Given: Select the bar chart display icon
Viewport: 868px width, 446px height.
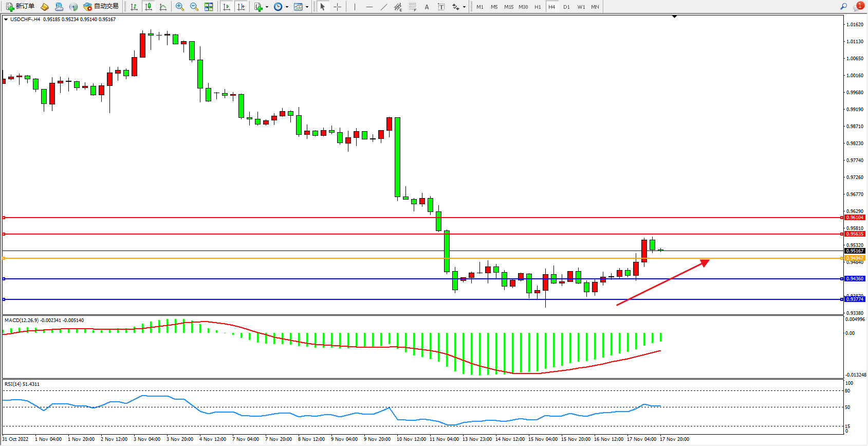Looking at the screenshot, I should (x=134, y=7).
